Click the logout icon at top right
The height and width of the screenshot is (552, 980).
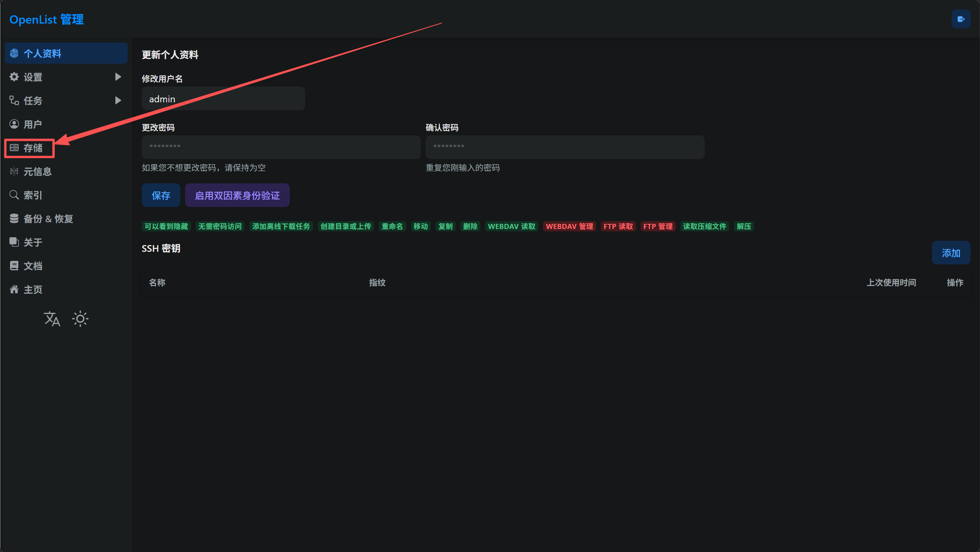(x=961, y=19)
